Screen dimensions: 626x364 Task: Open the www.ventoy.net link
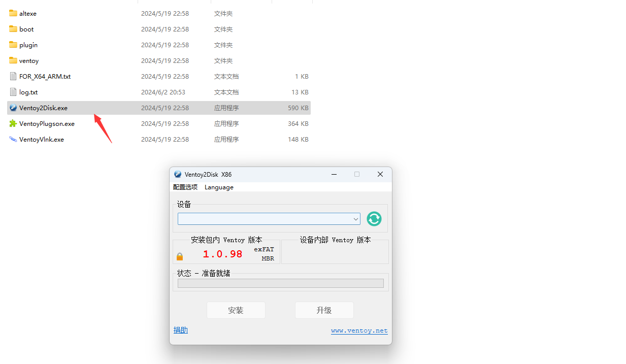click(359, 330)
